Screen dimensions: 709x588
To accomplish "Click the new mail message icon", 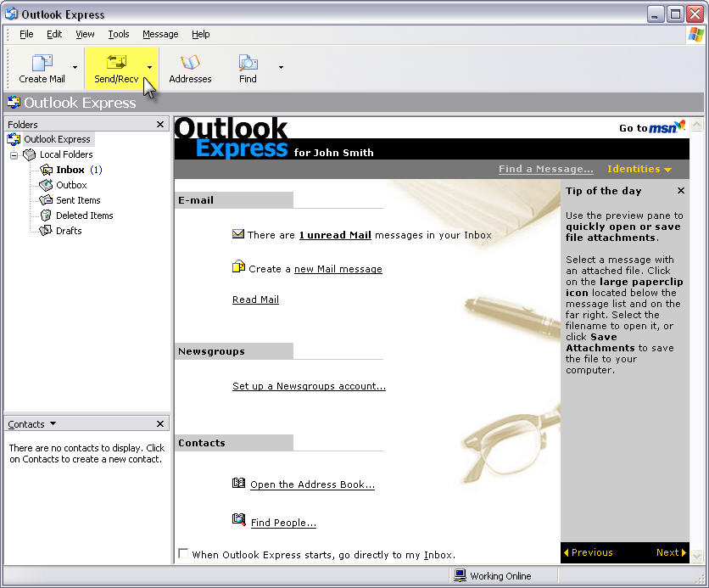I will 238,267.
